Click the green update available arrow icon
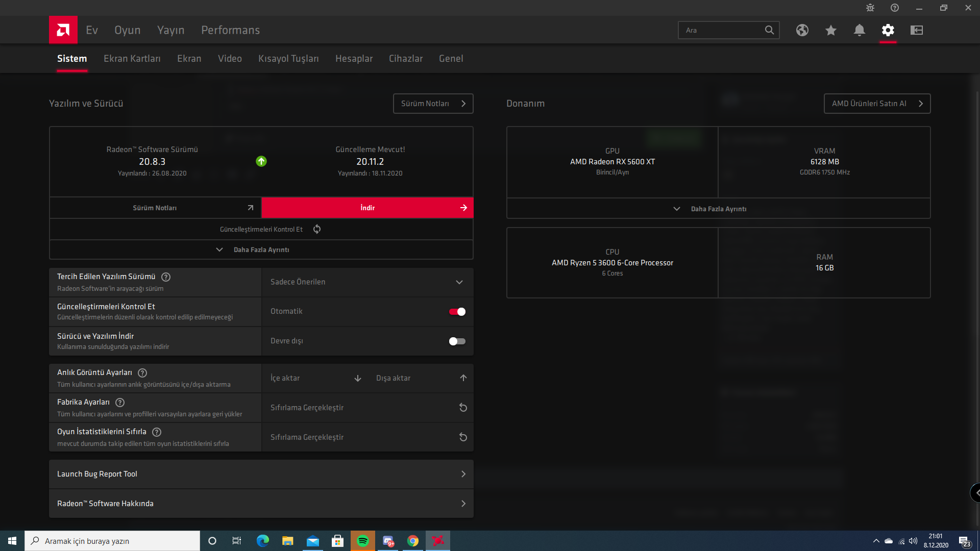The image size is (980, 551). point(261,161)
